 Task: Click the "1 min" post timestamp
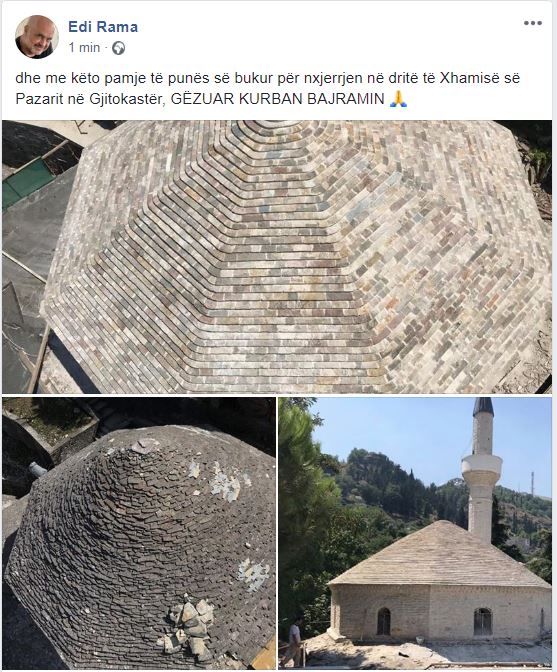click(84, 48)
